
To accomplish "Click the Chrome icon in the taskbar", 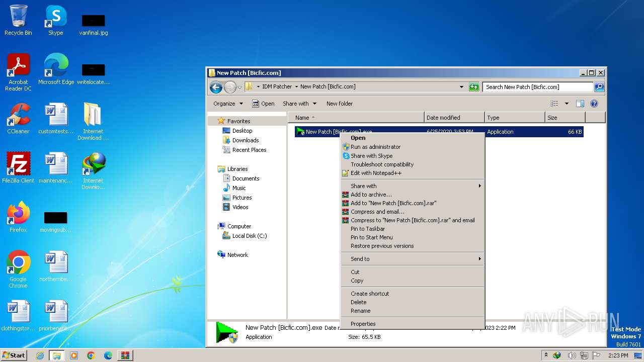I will [x=91, y=355].
